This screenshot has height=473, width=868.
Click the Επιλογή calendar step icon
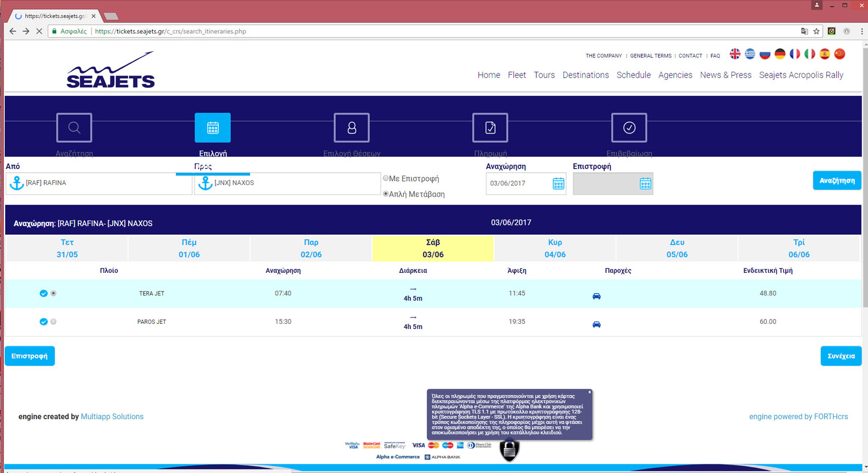tap(212, 128)
